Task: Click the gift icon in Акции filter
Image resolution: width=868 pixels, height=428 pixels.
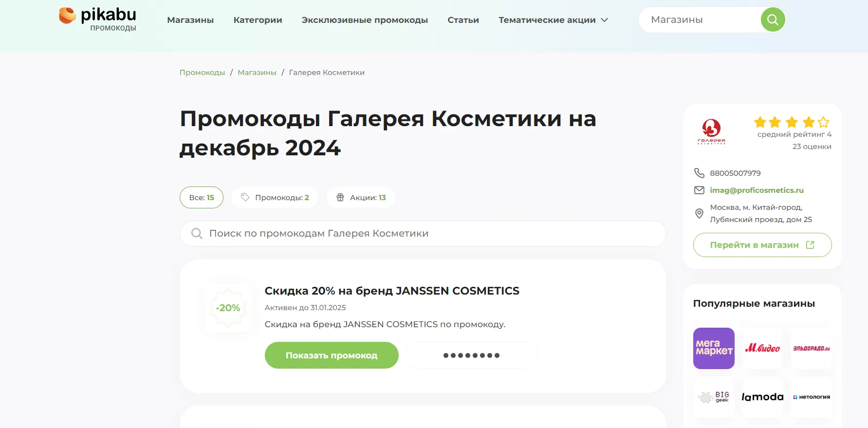Action: [x=340, y=197]
